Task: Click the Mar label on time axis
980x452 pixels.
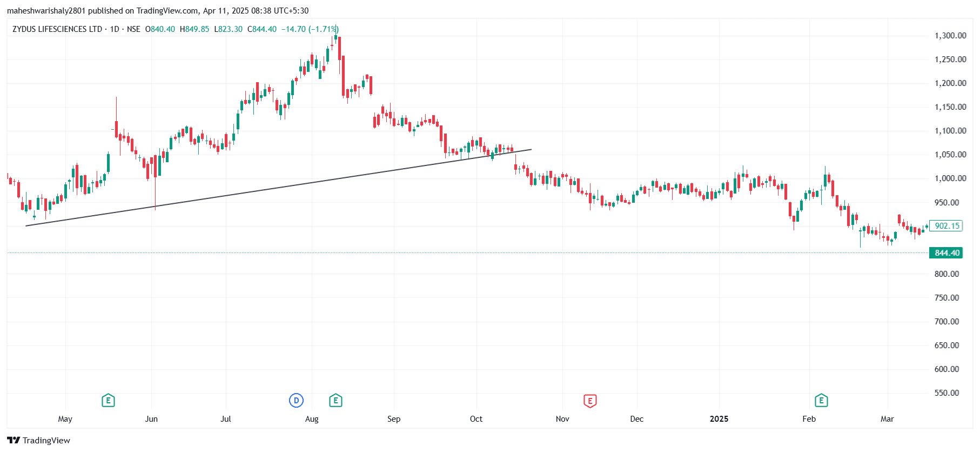Action: (887, 419)
